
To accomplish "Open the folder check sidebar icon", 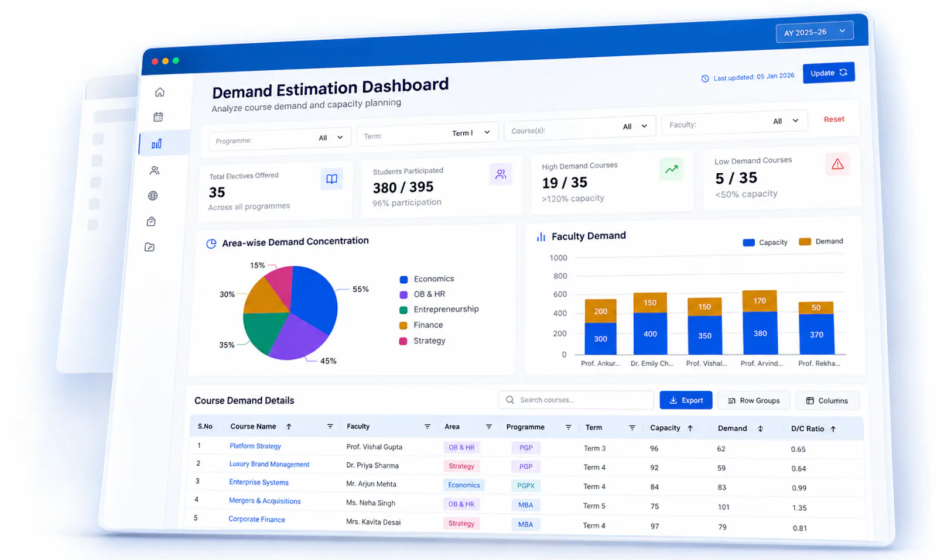I will pyautogui.click(x=149, y=247).
